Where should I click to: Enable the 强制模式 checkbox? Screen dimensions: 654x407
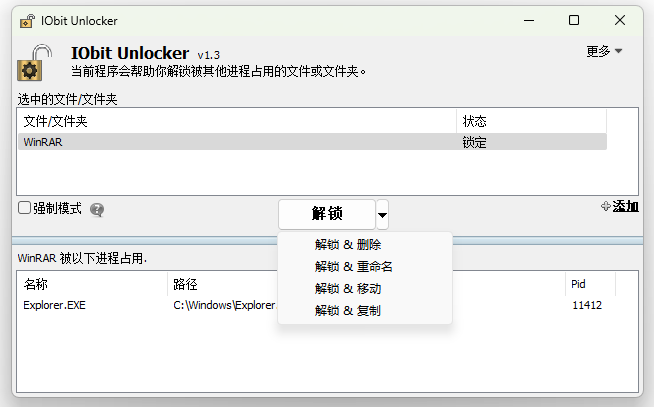tap(25, 208)
